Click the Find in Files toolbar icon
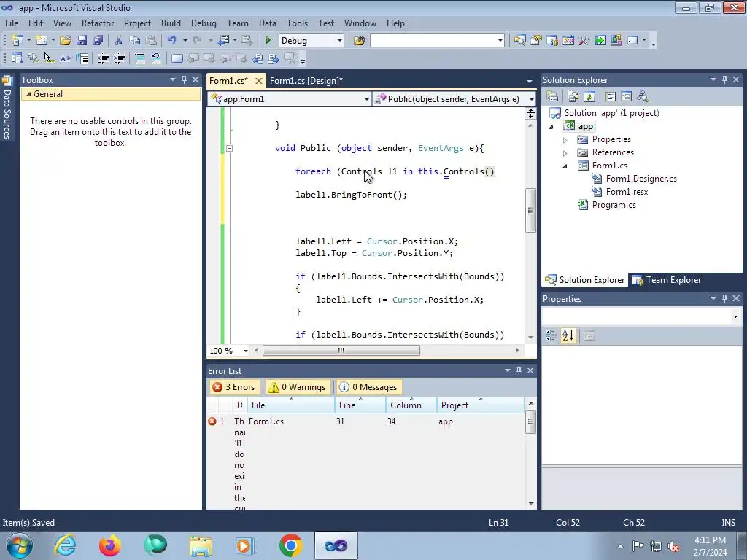 [359, 41]
